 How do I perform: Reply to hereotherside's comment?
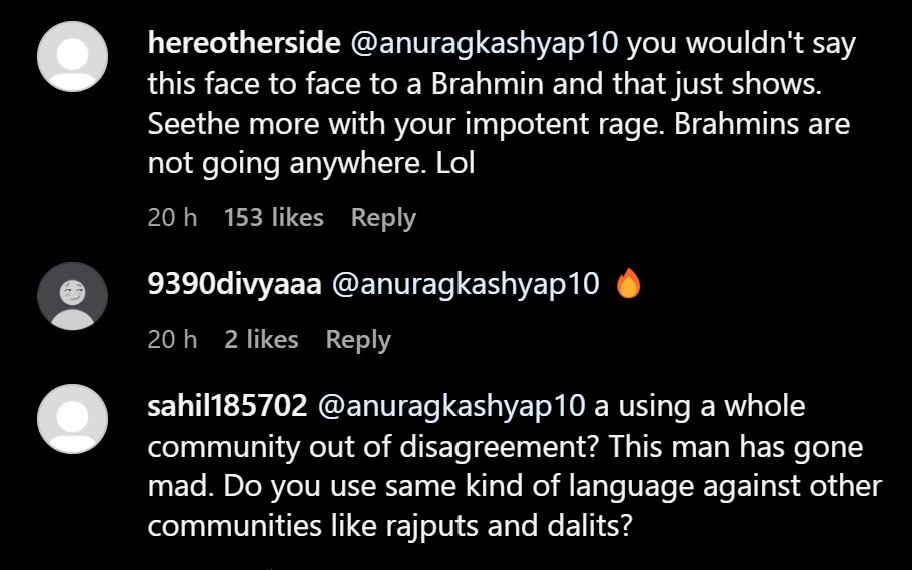pyautogui.click(x=383, y=218)
